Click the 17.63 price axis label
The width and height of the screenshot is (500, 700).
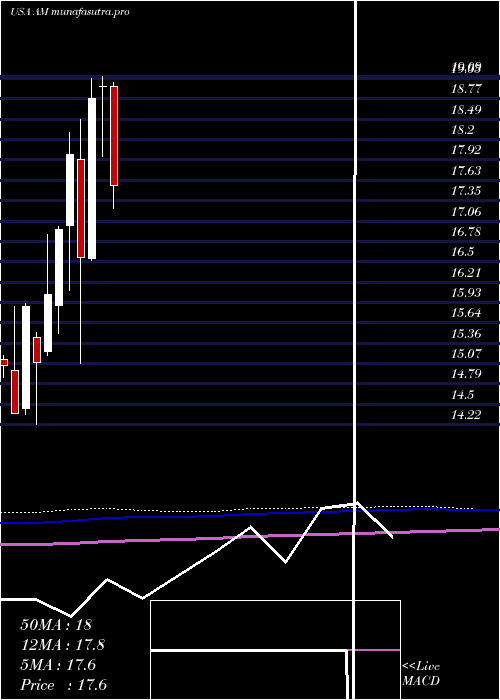(466, 171)
